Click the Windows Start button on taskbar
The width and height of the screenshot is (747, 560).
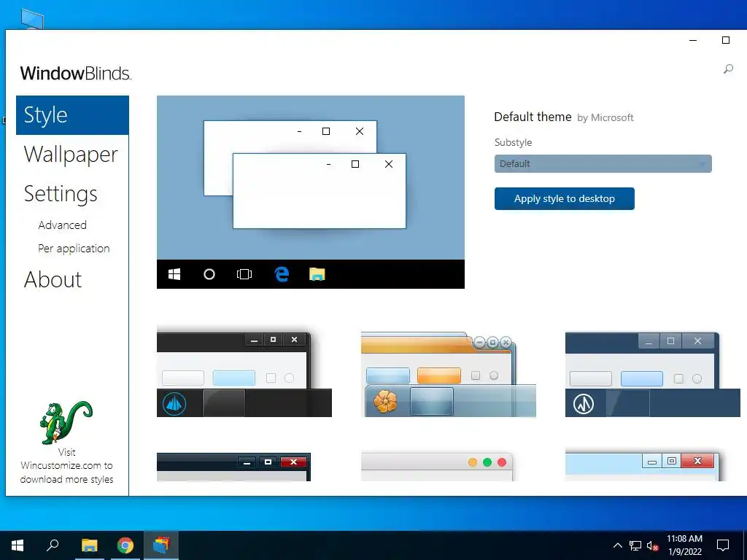tap(18, 545)
